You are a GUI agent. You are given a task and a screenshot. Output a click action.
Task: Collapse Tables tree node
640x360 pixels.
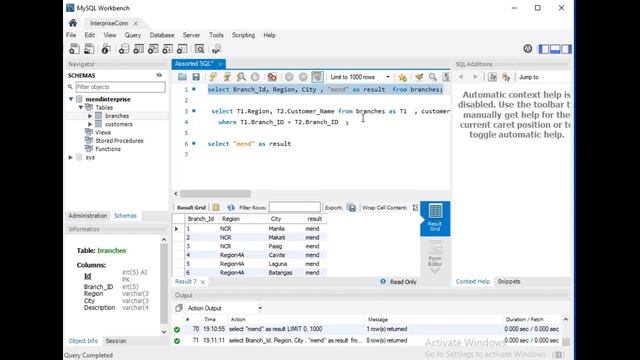coord(80,107)
